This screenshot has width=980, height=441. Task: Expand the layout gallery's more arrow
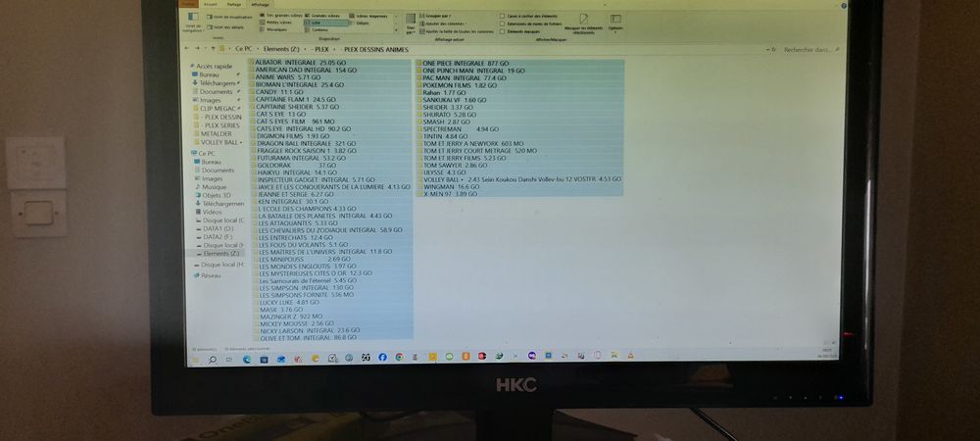pyautogui.click(x=396, y=30)
